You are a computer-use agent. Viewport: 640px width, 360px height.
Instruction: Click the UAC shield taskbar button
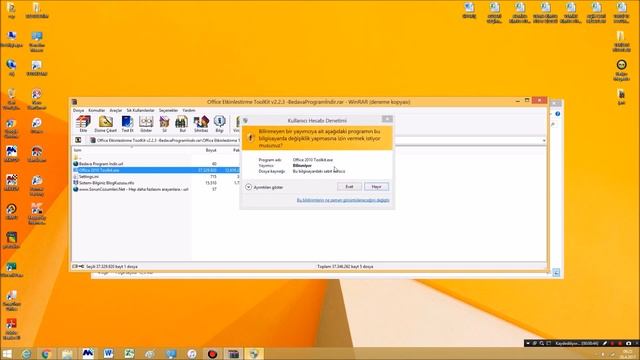[254, 354]
